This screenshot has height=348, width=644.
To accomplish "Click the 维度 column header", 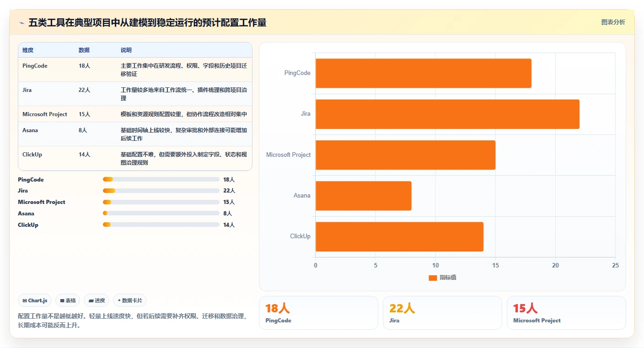I will pos(28,50).
